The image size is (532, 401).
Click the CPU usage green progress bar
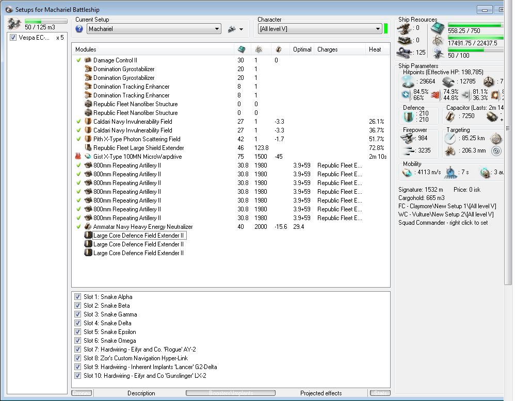point(475,25)
